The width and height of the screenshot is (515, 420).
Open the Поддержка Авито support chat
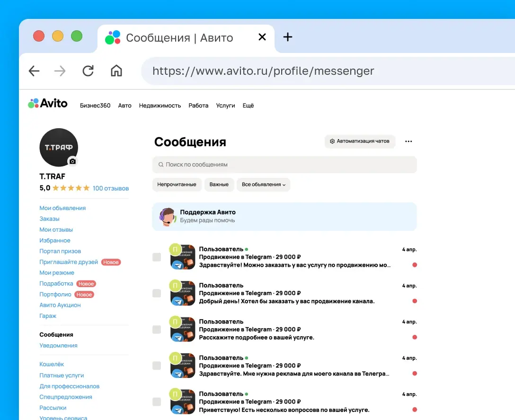pos(284,217)
